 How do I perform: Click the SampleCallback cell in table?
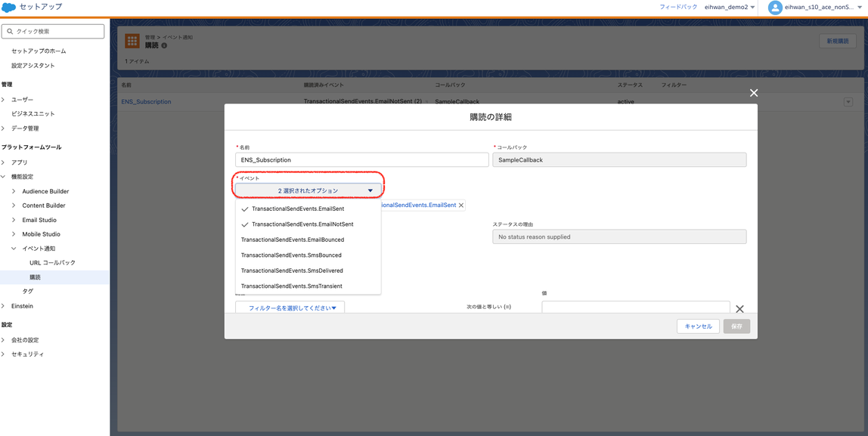[457, 102]
